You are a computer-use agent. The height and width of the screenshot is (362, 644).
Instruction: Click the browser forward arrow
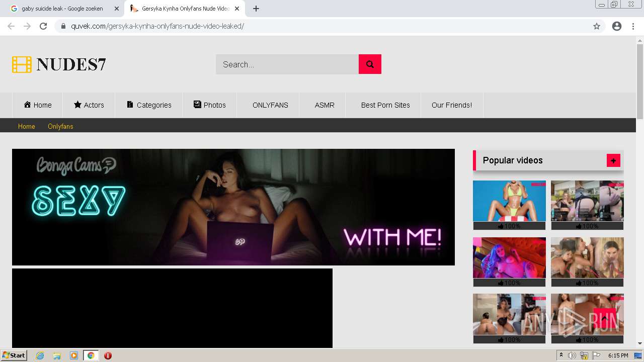(x=27, y=26)
